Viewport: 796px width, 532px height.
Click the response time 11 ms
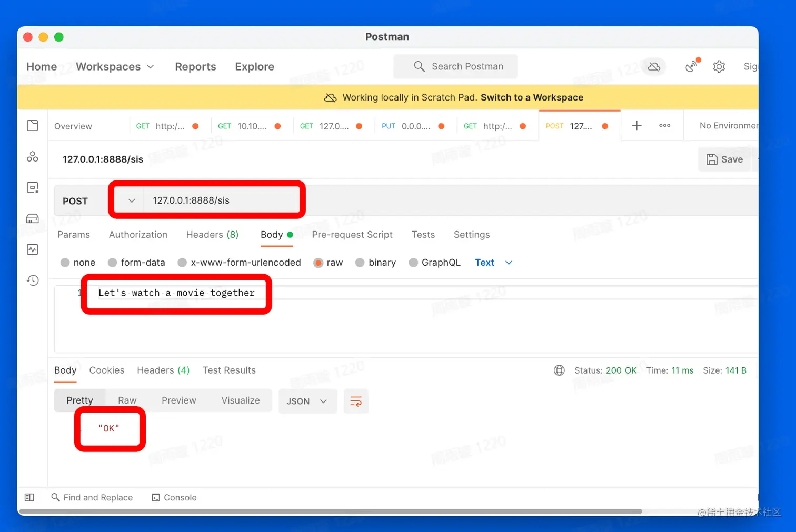[682, 370]
